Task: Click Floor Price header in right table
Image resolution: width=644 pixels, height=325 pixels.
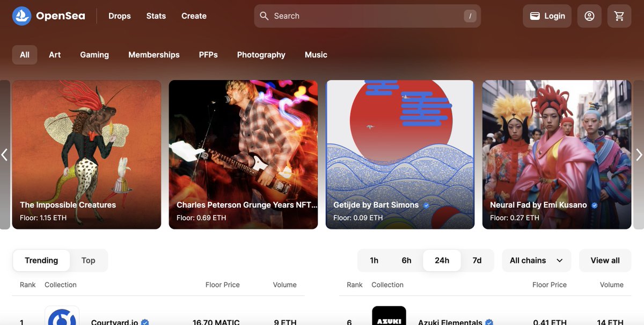Action: click(550, 285)
